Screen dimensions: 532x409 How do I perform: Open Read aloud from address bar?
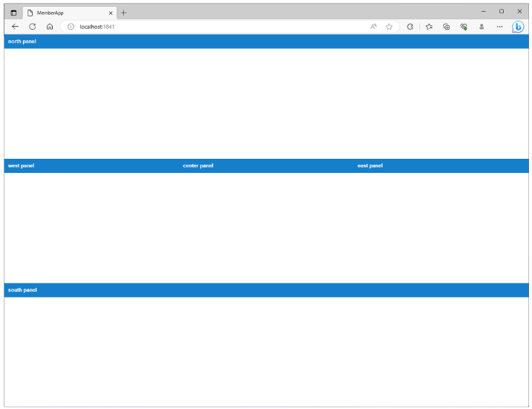[x=373, y=27]
